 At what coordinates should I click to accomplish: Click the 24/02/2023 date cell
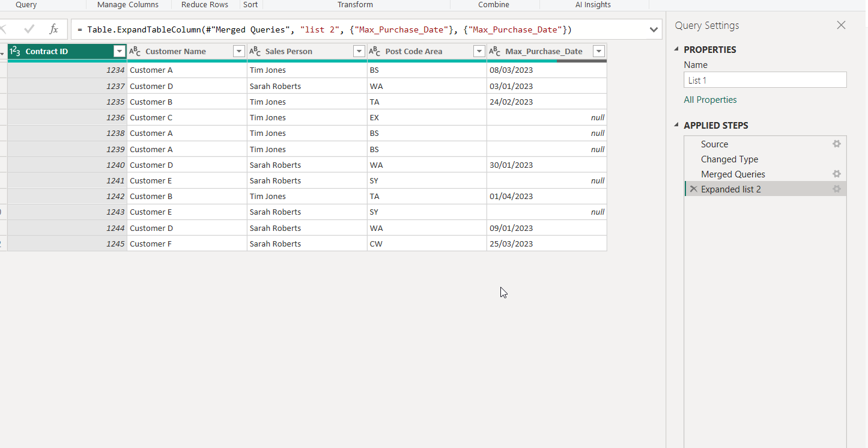click(547, 102)
